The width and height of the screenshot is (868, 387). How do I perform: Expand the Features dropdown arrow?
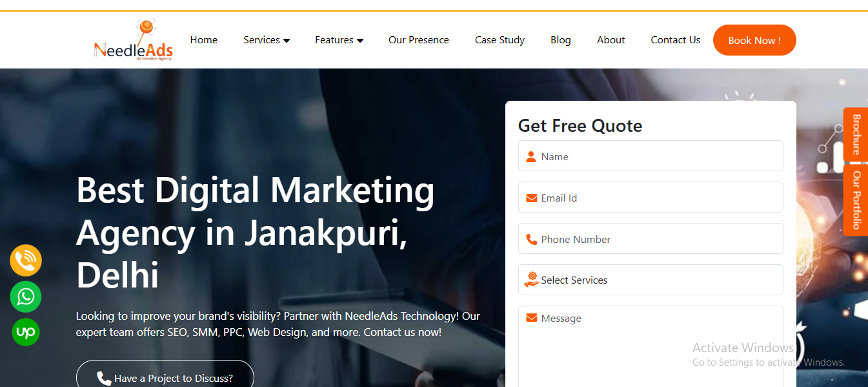click(360, 41)
